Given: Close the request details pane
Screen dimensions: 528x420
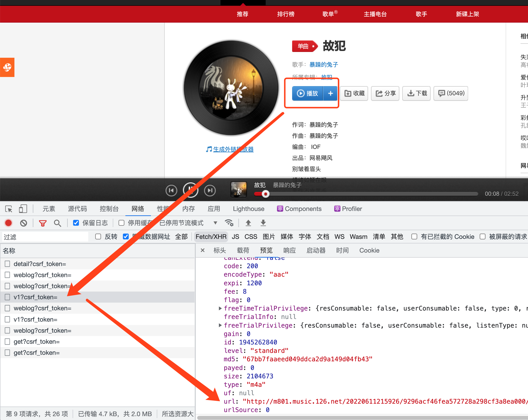Looking at the screenshot, I should pos(202,250).
